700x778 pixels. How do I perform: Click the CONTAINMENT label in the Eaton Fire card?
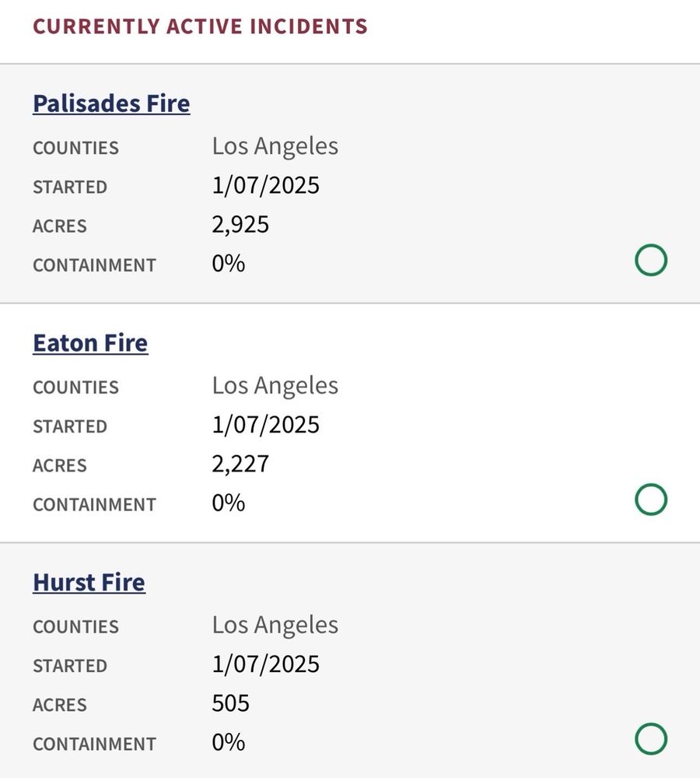coord(94,505)
